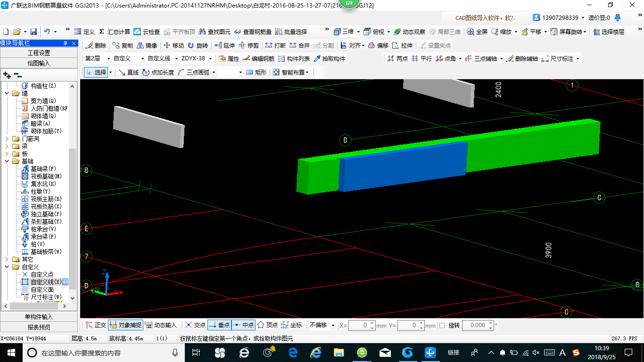Click 拾取构件 pick component
The height and width of the screenshot is (362, 644).
pos(330,59)
